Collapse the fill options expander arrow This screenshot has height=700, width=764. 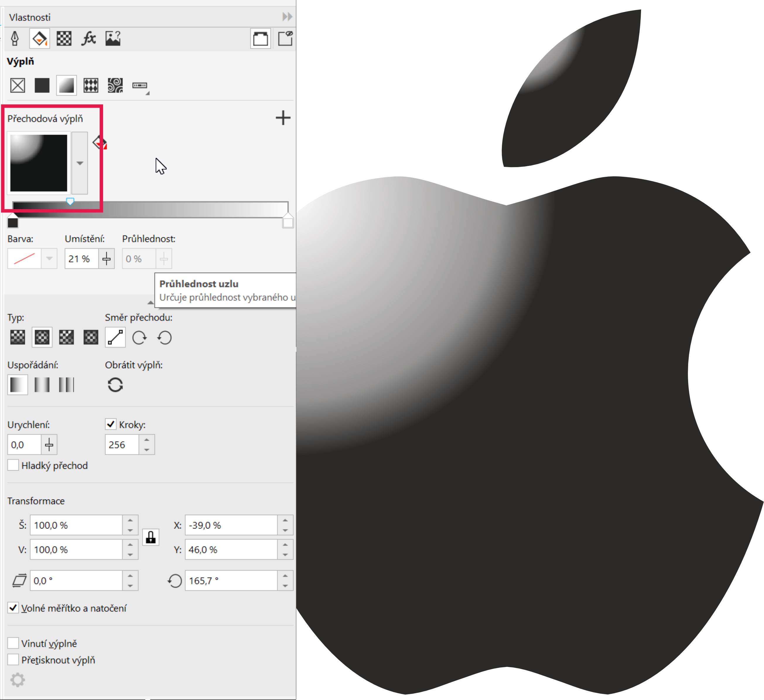pyautogui.click(x=151, y=303)
